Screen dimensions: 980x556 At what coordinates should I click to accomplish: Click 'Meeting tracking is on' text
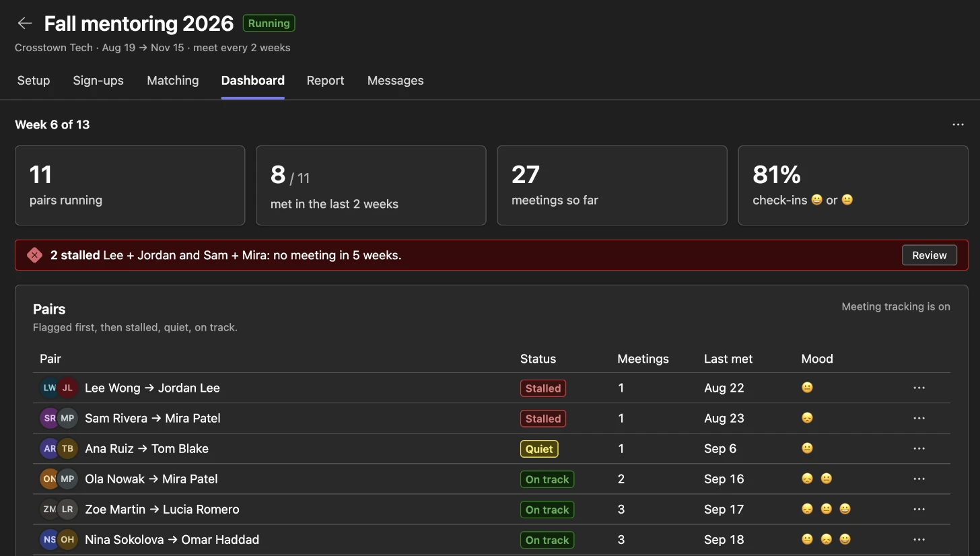tap(896, 307)
